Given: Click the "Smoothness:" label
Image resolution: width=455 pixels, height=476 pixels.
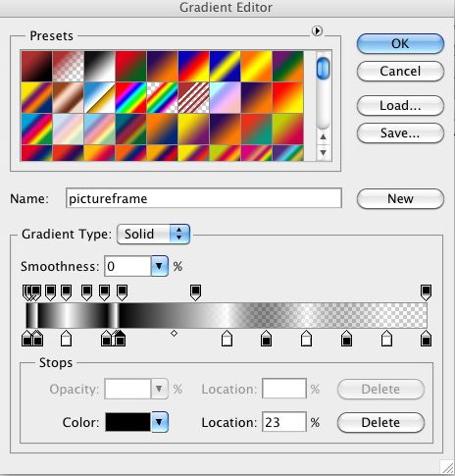Looking at the screenshot, I should click(60, 267).
